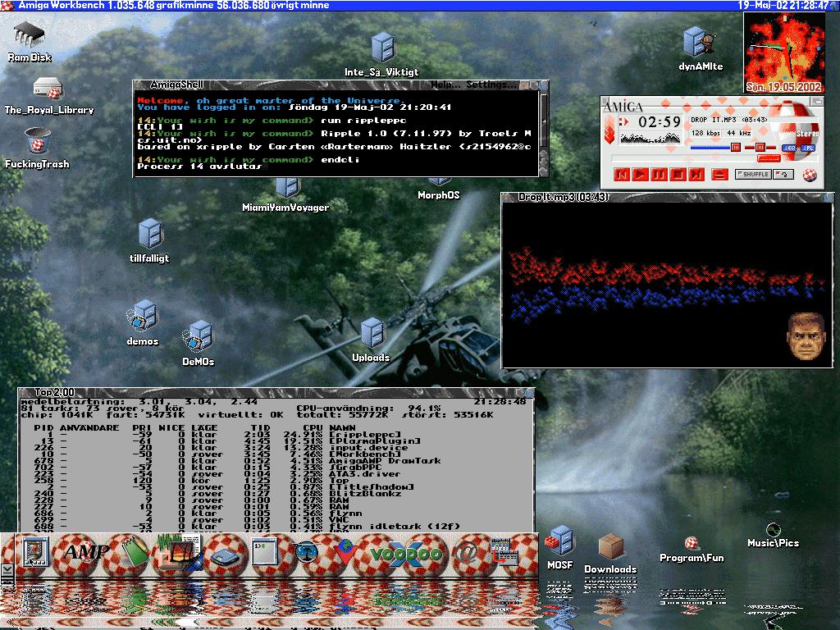Open Settings in AmigaShell title bar
Screen dimensions: 840x630
487,84
